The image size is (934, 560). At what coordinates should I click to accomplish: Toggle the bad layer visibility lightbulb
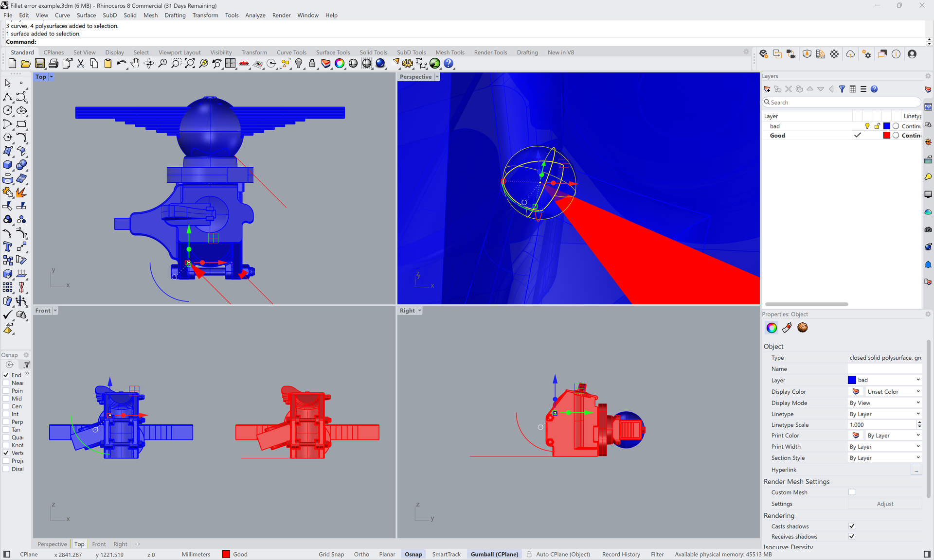[x=867, y=126]
